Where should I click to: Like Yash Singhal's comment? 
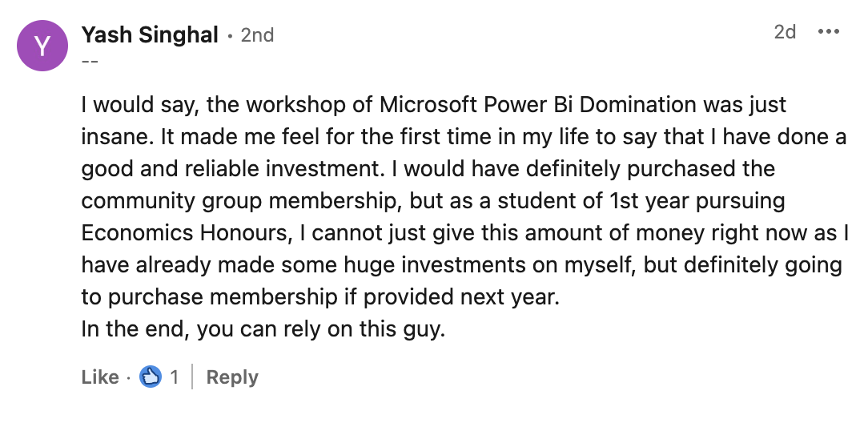[x=99, y=377]
